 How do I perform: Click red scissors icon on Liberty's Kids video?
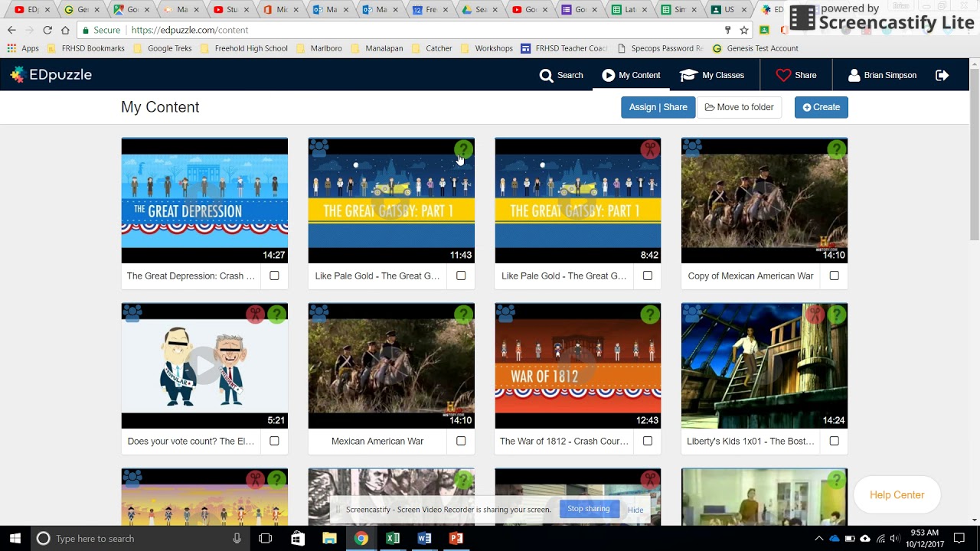coord(816,315)
